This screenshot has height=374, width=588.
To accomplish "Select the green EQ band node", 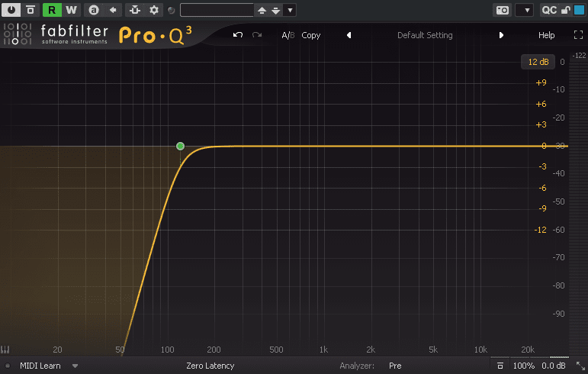I will (x=181, y=146).
